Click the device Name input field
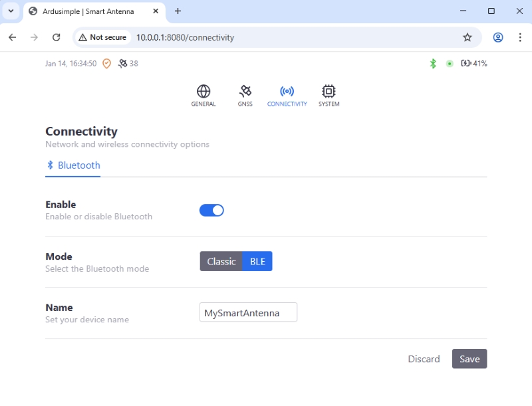 (x=248, y=312)
